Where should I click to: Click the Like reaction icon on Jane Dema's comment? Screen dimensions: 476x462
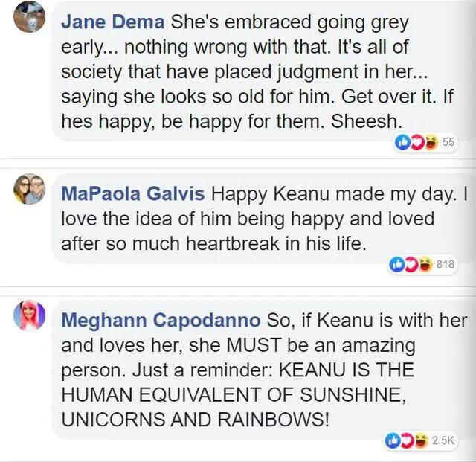(x=402, y=142)
